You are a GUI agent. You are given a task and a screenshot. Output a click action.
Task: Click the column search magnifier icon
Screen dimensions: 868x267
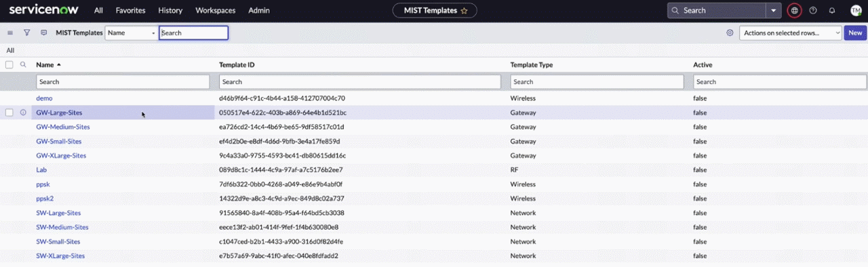[23, 65]
